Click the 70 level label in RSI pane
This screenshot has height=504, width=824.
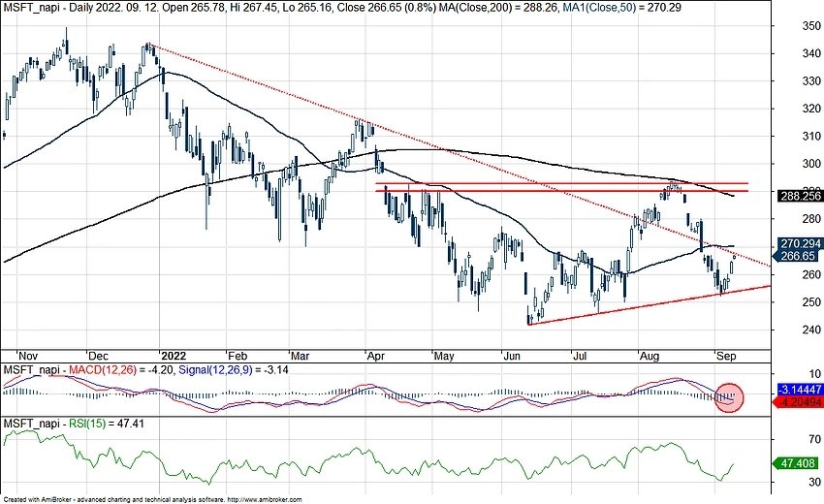click(814, 439)
